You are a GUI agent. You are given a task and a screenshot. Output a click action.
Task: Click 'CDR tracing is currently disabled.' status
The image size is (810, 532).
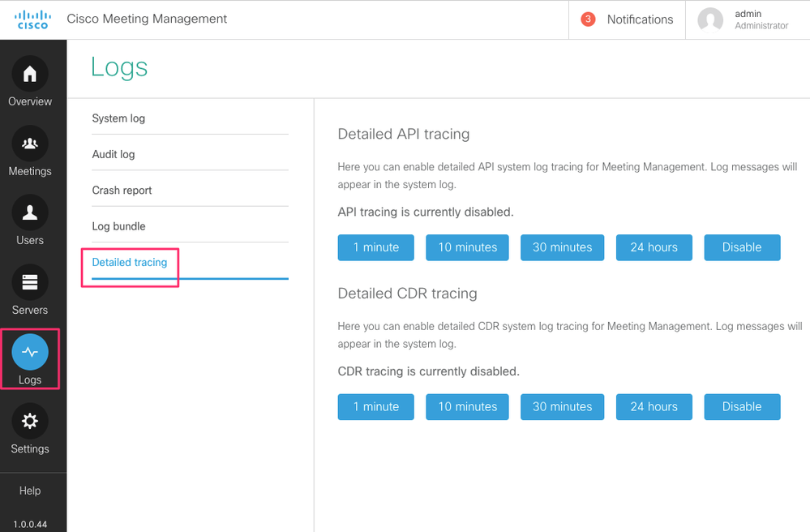428,371
